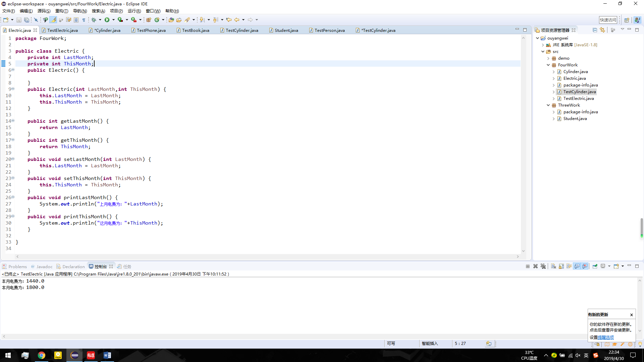Click the Debug bug icon
644x362 pixels.
(94, 20)
